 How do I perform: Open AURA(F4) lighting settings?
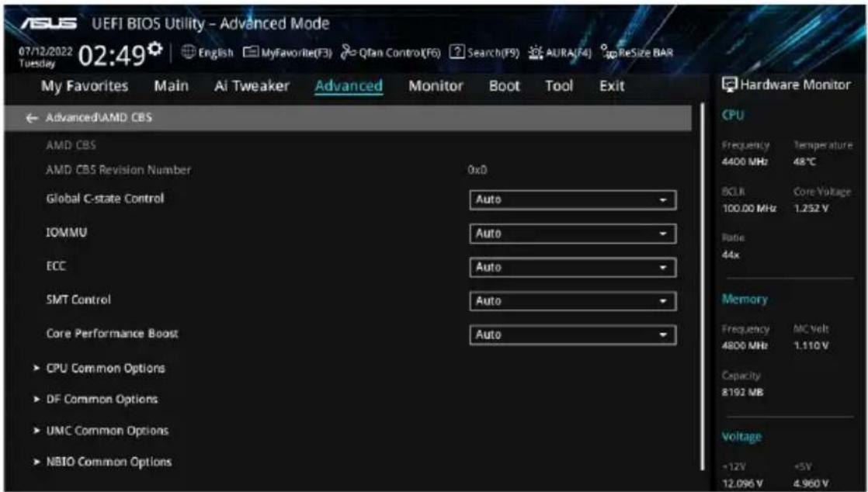(560, 53)
